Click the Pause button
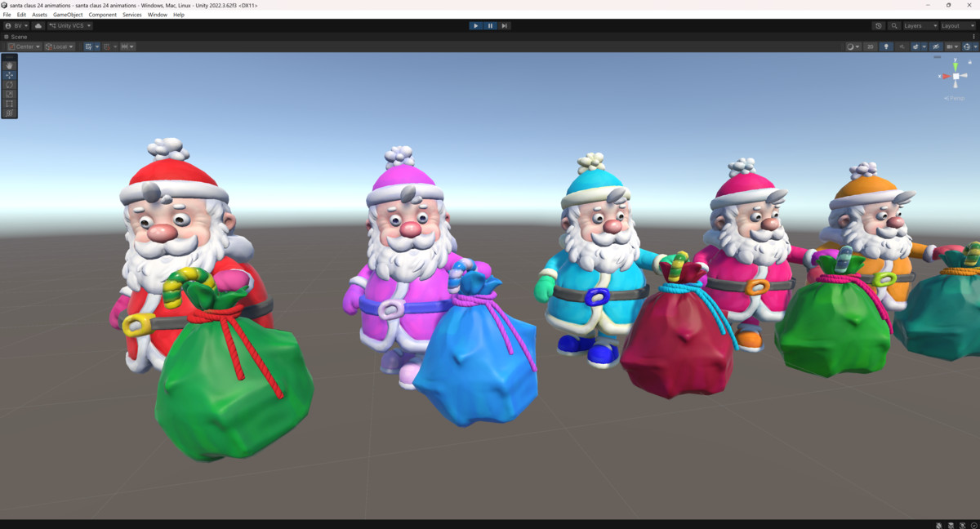The image size is (980, 529). pyautogui.click(x=490, y=25)
